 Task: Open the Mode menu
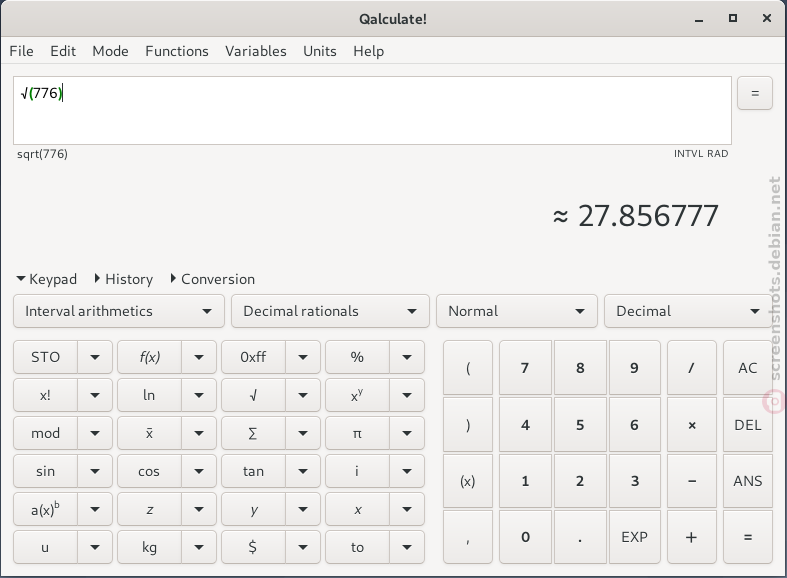tap(110, 51)
